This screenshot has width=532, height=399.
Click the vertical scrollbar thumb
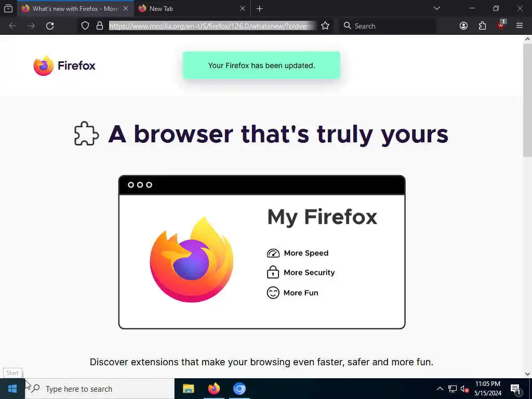527,100
